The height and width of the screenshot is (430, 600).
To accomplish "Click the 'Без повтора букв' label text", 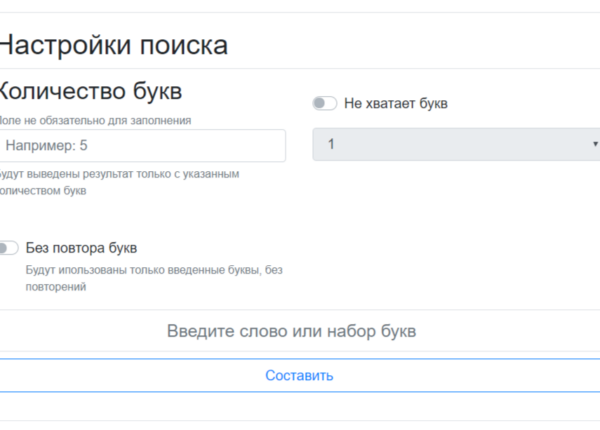I will pos(81,248).
